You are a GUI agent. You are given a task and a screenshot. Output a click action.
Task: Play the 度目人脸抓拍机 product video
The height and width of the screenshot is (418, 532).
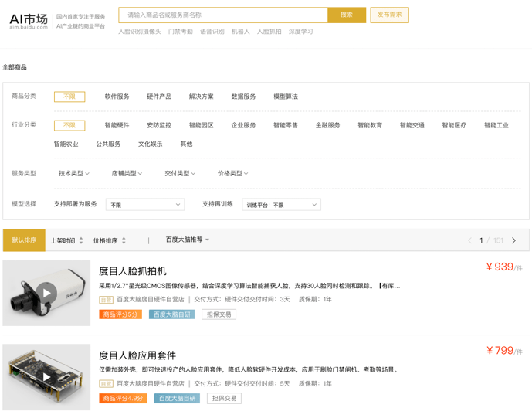click(46, 293)
